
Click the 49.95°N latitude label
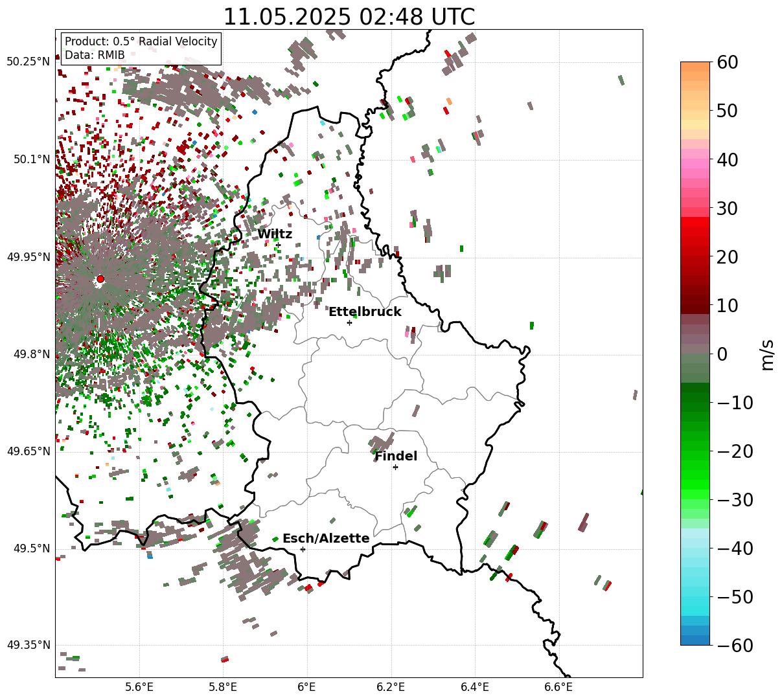28,257
